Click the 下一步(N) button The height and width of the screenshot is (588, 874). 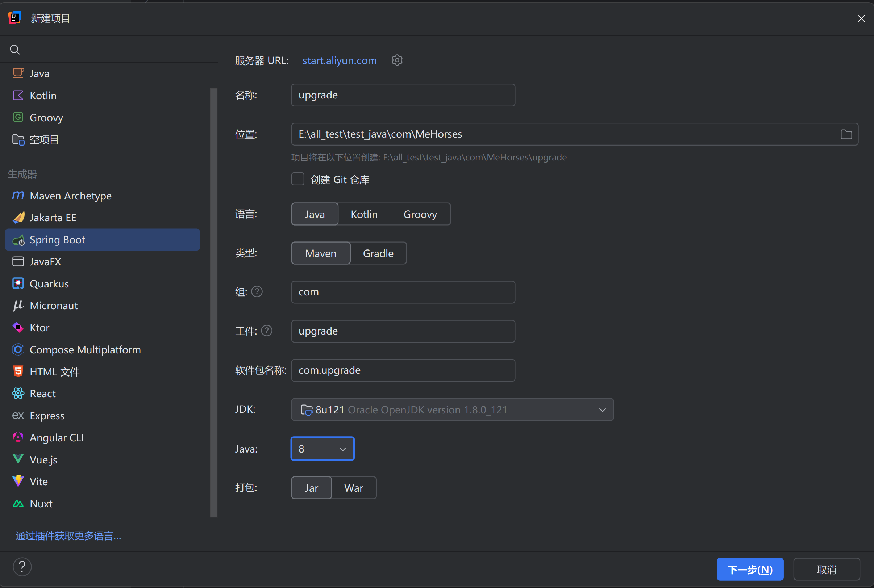tap(749, 569)
